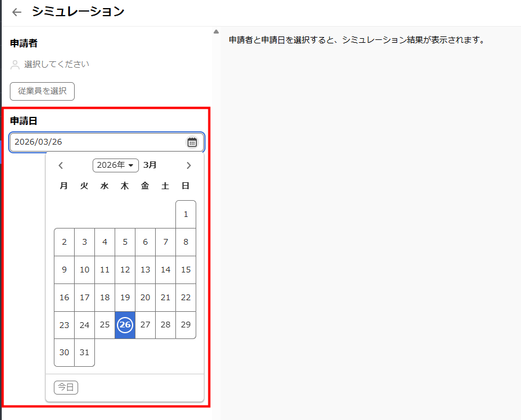
Task: Pick day 31 in the calendar
Action: [x=85, y=353]
